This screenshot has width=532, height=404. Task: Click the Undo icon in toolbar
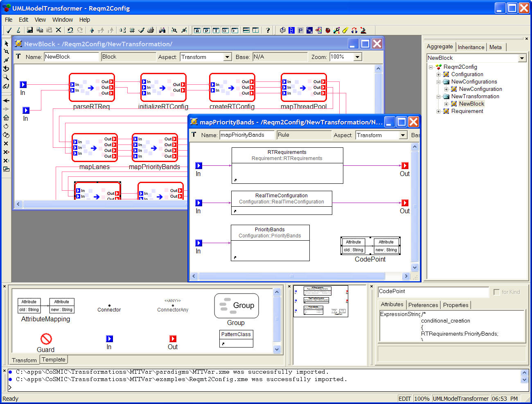coord(70,30)
